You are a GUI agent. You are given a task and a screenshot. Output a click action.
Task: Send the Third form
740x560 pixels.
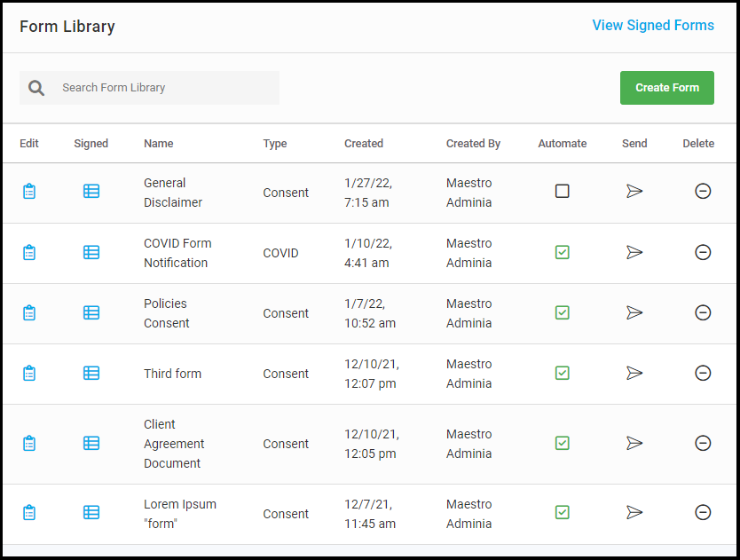pyautogui.click(x=634, y=373)
